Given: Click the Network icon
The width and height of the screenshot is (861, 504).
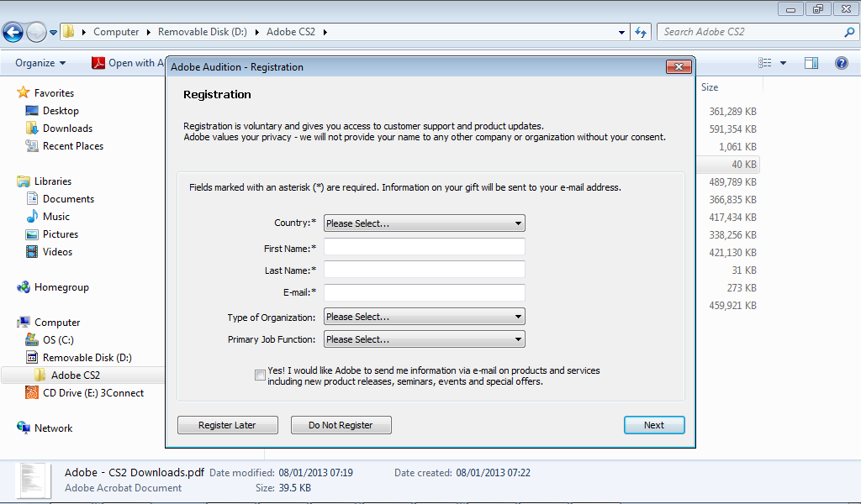Looking at the screenshot, I should coord(23,428).
